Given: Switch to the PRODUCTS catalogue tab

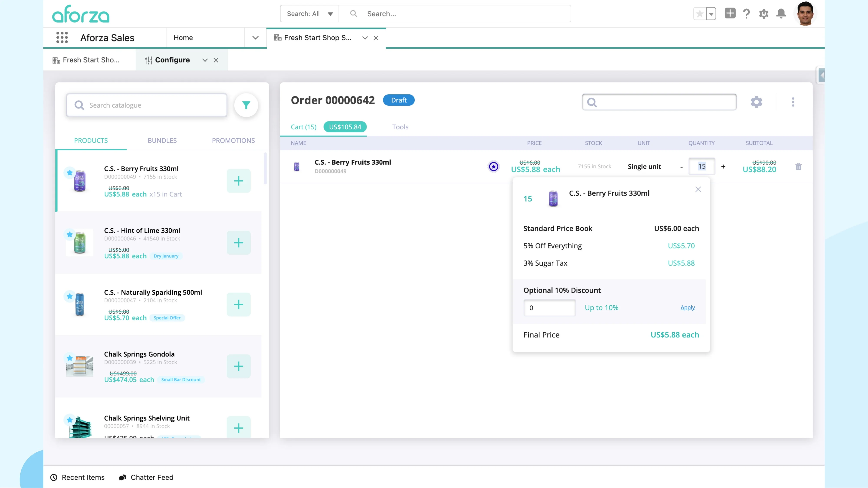Looking at the screenshot, I should (x=91, y=141).
